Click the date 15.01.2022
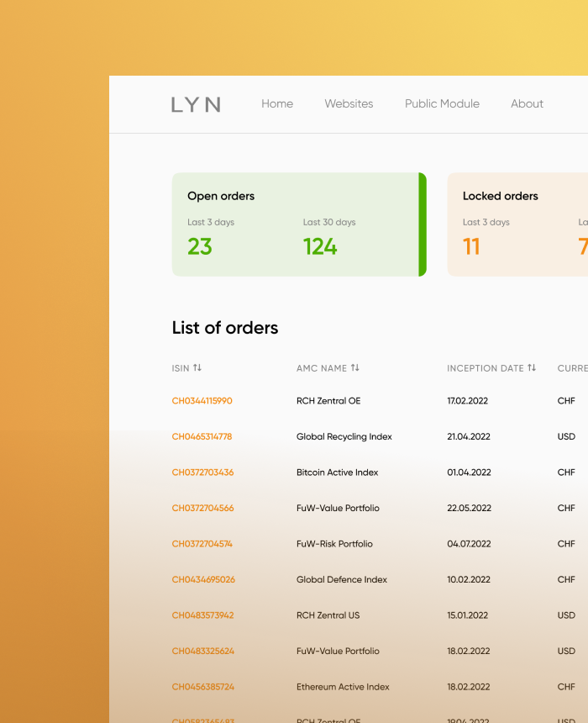This screenshot has width=588, height=723. (x=467, y=615)
